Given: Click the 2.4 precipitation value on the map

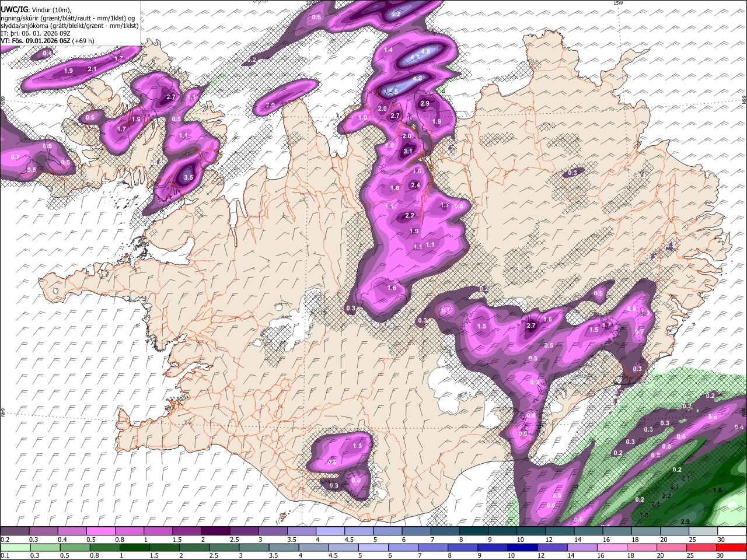Looking at the screenshot, I should point(416,185).
